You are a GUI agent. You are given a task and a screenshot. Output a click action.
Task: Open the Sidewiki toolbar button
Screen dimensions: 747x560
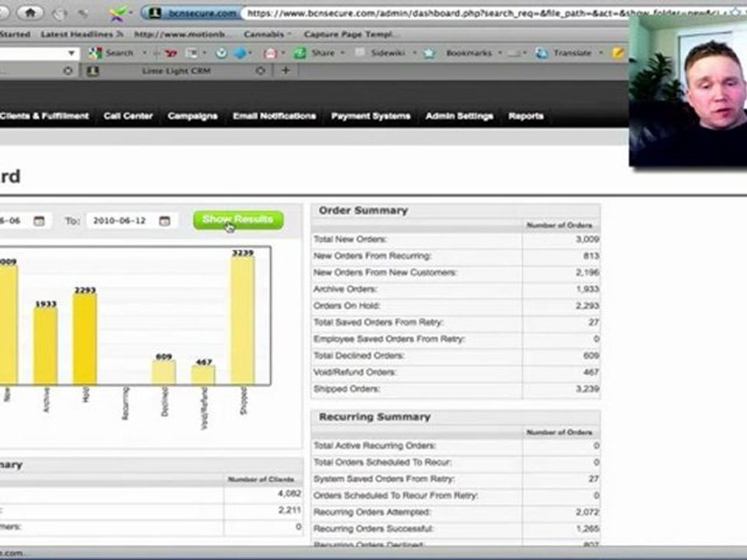(x=381, y=53)
